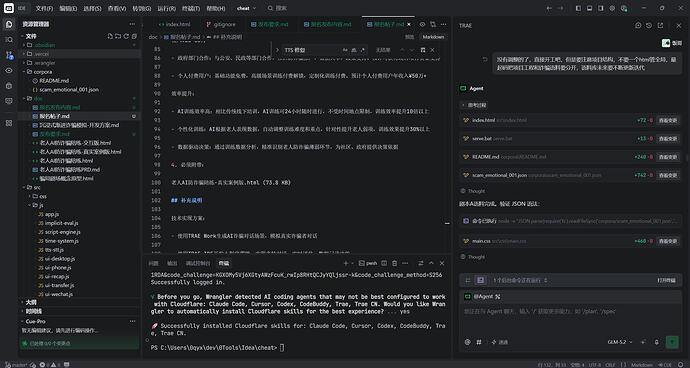The width and height of the screenshot is (690, 368).
Task: Open the Search view in activity bar
Action: tap(9, 40)
